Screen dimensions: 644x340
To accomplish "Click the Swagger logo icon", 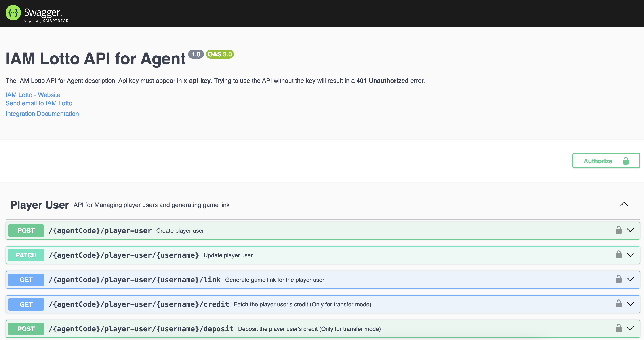I will (x=13, y=13).
